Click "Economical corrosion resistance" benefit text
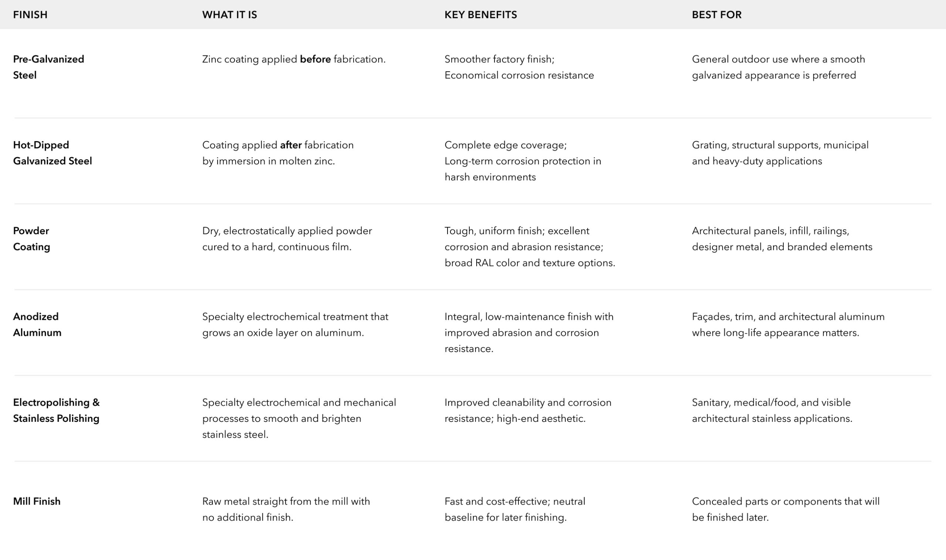946x560 pixels. point(519,75)
